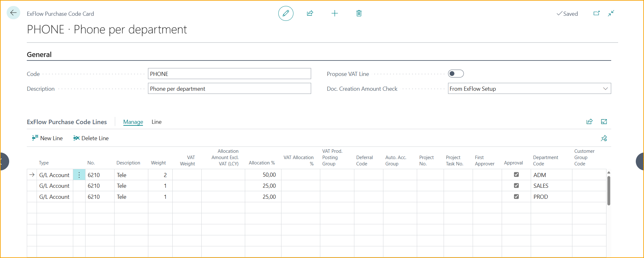Click the trash delete icon

point(359,13)
